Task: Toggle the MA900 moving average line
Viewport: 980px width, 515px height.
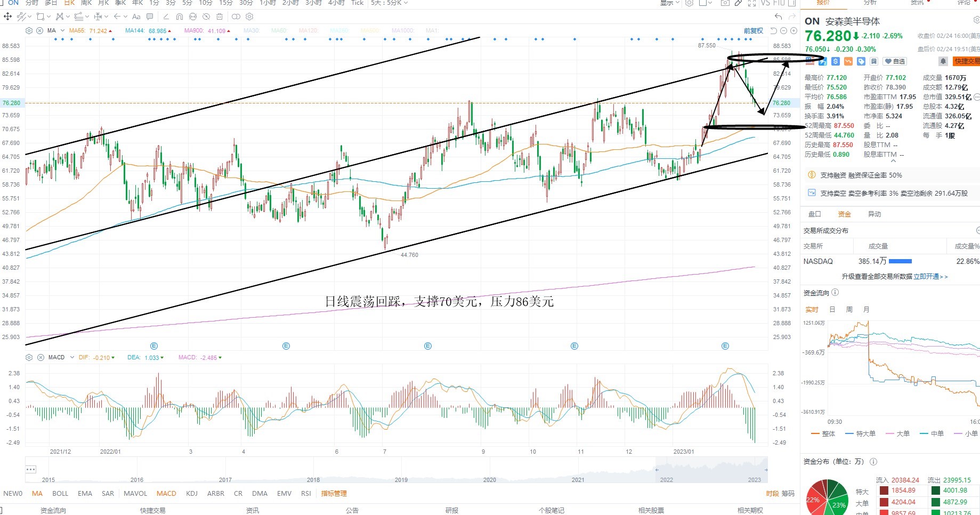Action: [207, 30]
